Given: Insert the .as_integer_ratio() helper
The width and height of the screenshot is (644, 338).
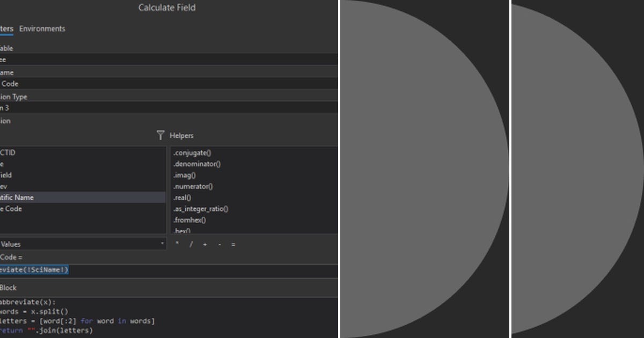Looking at the screenshot, I should click(x=201, y=209).
